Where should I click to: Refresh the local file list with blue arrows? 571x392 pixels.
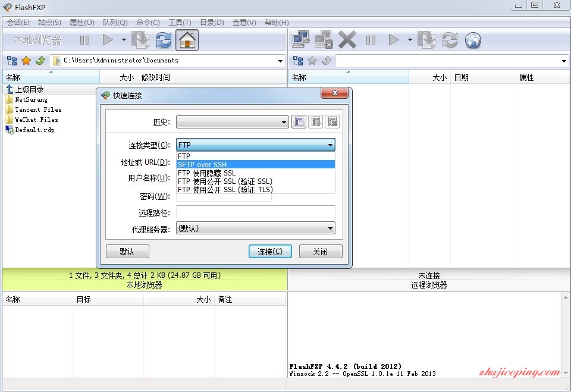click(x=164, y=40)
